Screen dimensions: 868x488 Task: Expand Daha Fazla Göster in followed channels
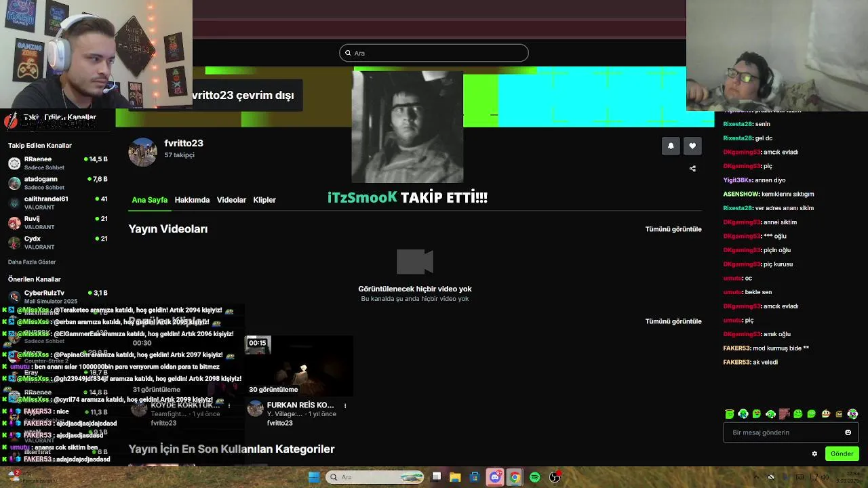(32, 262)
